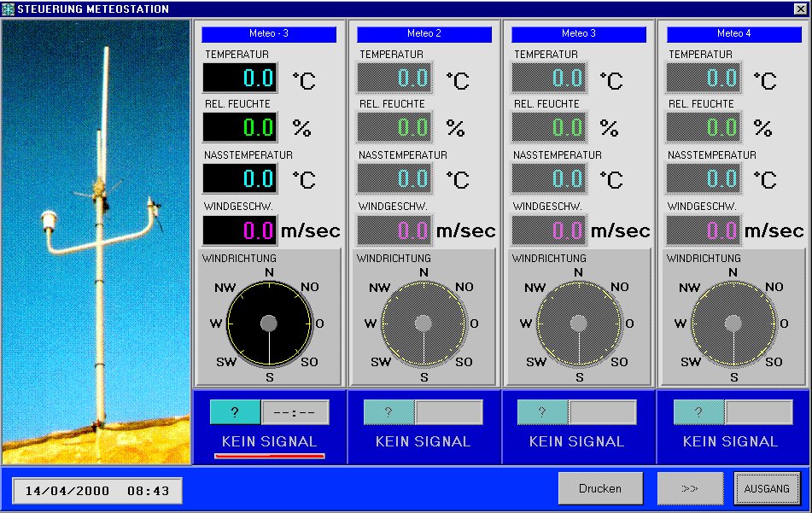
Task: Go to next page with >> button
Action: tap(690, 488)
